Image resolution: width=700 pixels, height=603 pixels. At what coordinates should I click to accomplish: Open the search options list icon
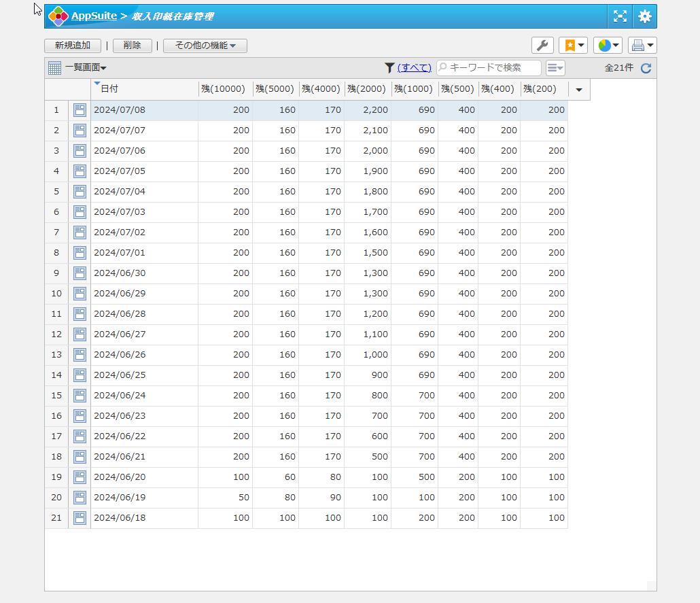pyautogui.click(x=555, y=68)
